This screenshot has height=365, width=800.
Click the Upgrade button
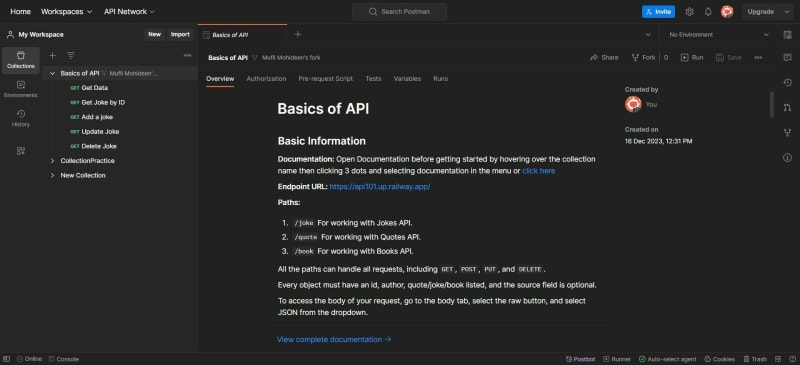click(761, 12)
